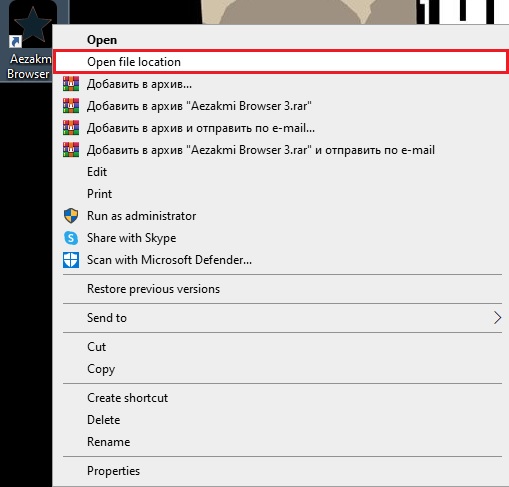The width and height of the screenshot is (509, 487).
Task: Click the Microsoft Defender shield icon
Action: pos(71,260)
